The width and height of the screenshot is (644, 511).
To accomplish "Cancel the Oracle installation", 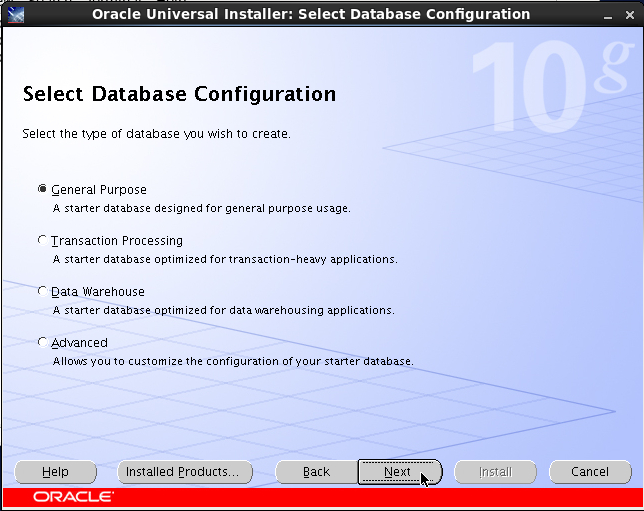I will 590,472.
